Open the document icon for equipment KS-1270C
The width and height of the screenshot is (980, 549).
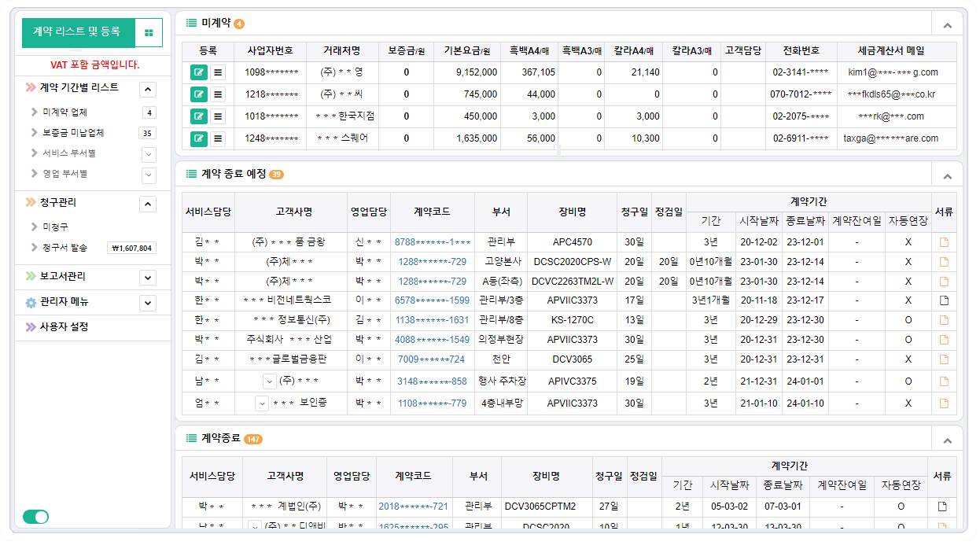[x=942, y=321]
